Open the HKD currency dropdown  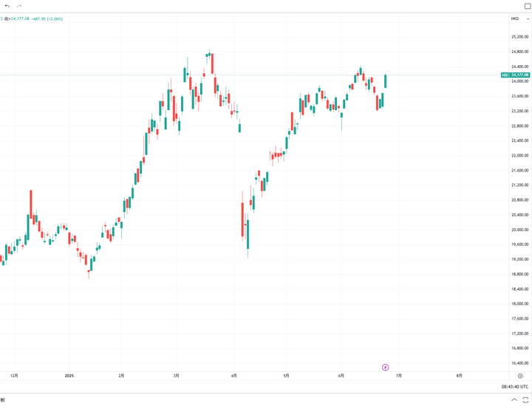pyautogui.click(x=519, y=18)
